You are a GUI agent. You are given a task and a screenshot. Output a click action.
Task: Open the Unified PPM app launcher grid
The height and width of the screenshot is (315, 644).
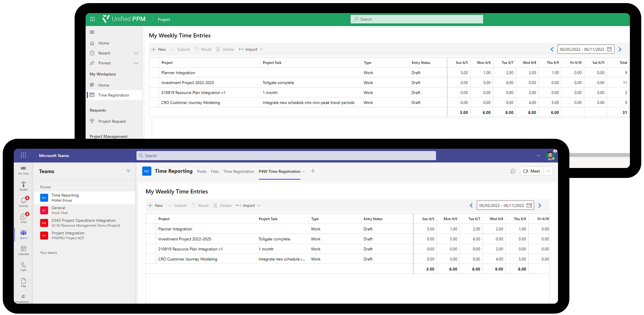[x=92, y=19]
